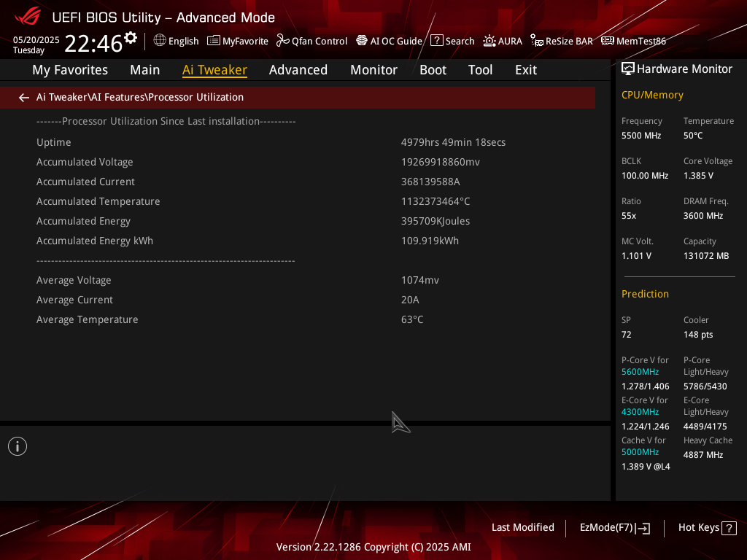This screenshot has height=560, width=747.
Task: Open Qfan Control text button
Action: pos(320,41)
